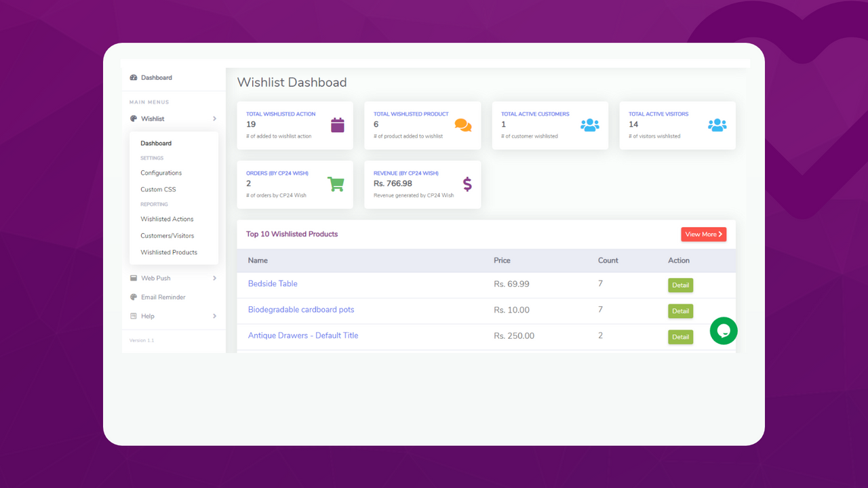Click the Total Wishlisted Product card title

(411, 114)
